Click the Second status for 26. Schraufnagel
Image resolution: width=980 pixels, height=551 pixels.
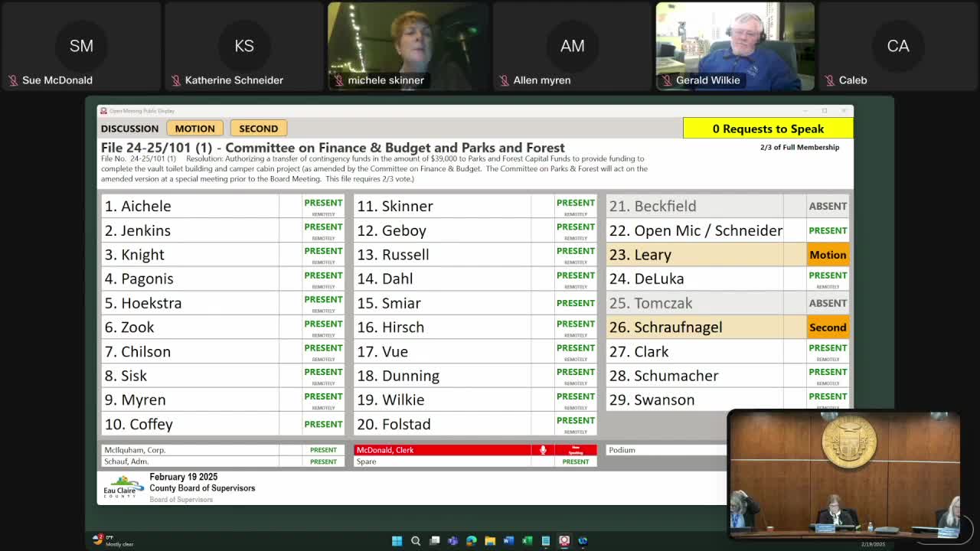(828, 328)
